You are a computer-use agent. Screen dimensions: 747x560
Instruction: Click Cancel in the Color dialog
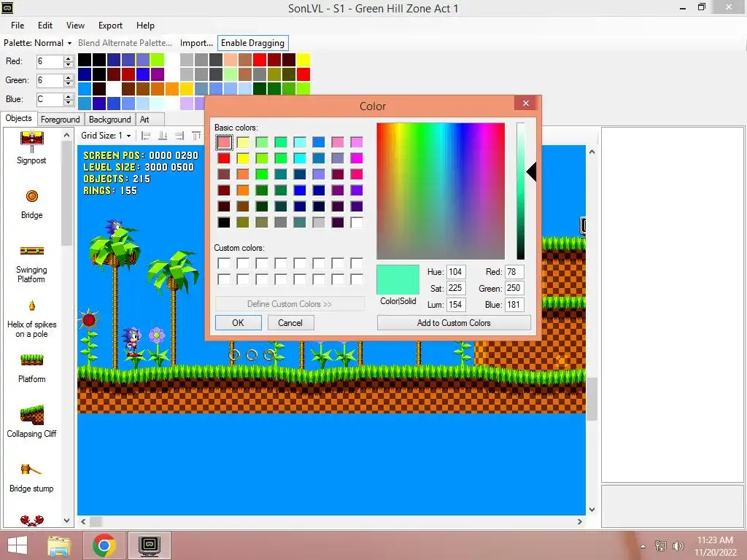click(290, 323)
